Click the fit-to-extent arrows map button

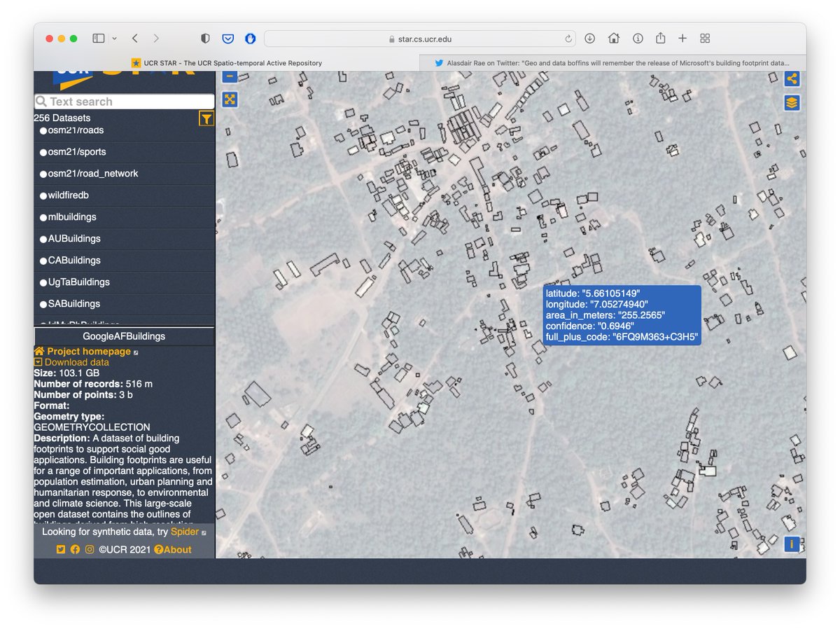pyautogui.click(x=230, y=99)
